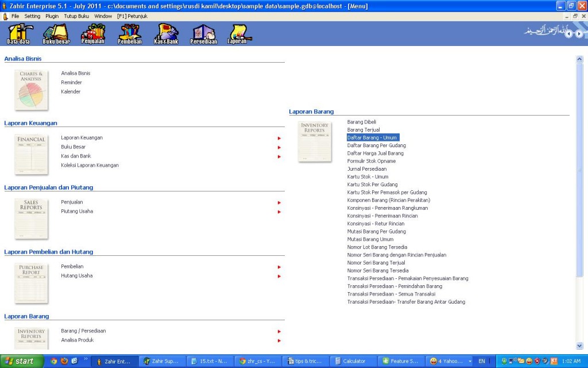The image size is (588, 368).
Task: Expand the Kas dan Bank submenu arrow
Action: pyautogui.click(x=279, y=156)
